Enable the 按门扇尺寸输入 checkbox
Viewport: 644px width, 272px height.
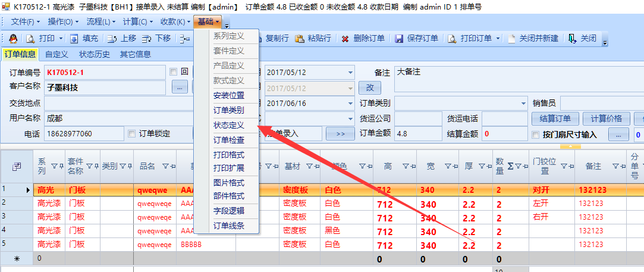click(x=535, y=135)
